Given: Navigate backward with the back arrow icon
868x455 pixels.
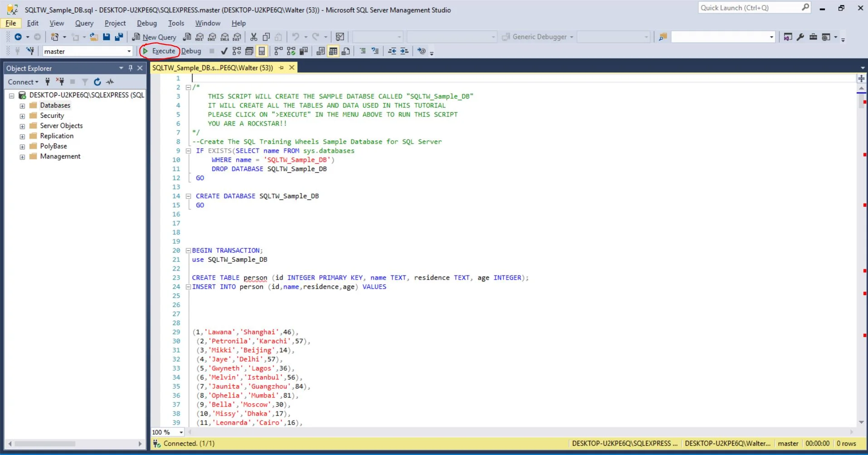Looking at the screenshot, I should tap(18, 37).
